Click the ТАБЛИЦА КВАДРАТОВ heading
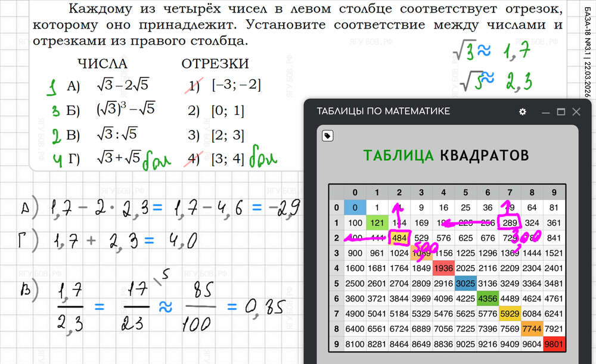 [446, 156]
